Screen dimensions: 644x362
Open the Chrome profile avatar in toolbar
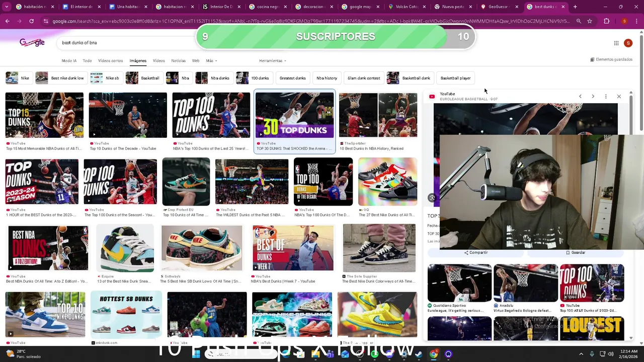[x=624, y=21]
